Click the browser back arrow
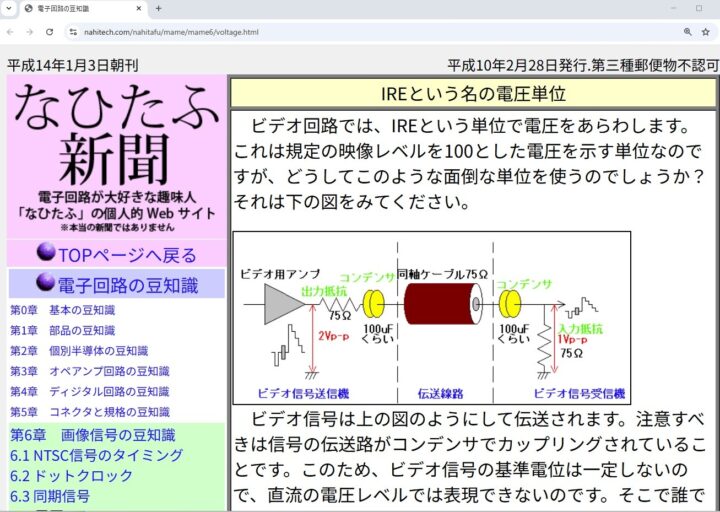This screenshot has width=720, height=512. pos(11,32)
